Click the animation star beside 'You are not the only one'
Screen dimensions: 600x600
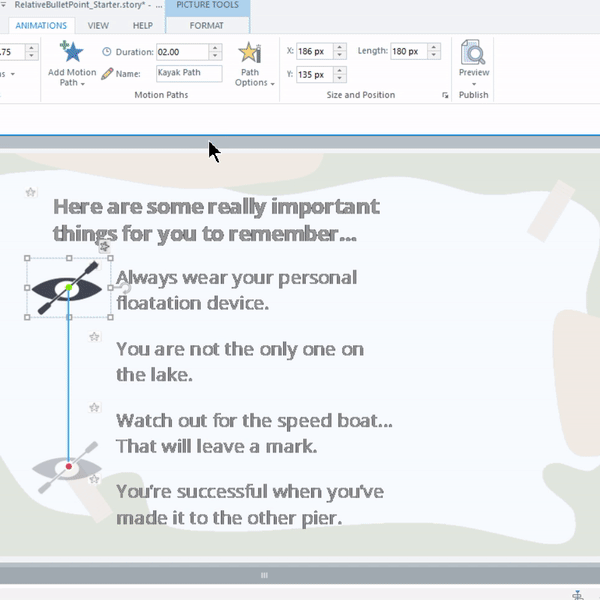coord(94,337)
